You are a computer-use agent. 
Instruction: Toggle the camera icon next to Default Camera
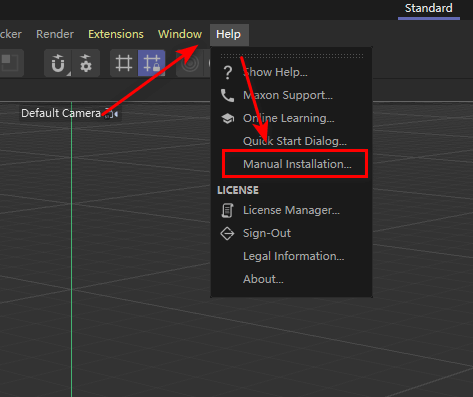[108, 113]
